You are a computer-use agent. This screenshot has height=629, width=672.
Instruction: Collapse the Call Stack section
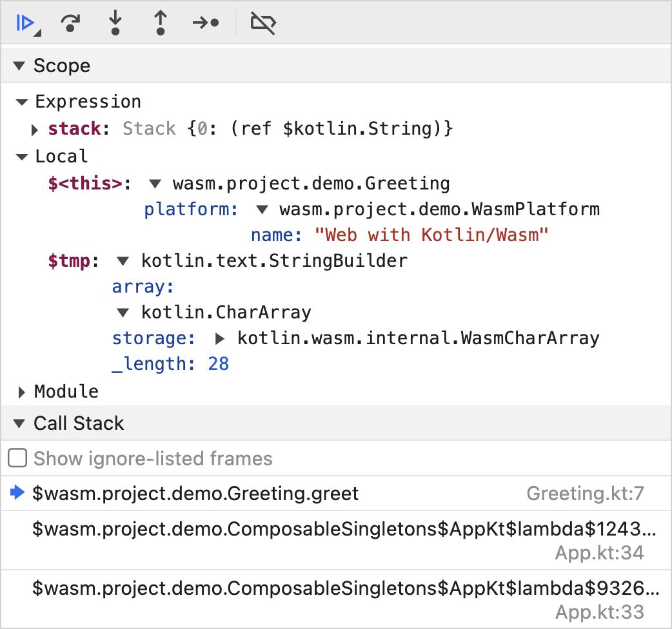click(x=20, y=423)
